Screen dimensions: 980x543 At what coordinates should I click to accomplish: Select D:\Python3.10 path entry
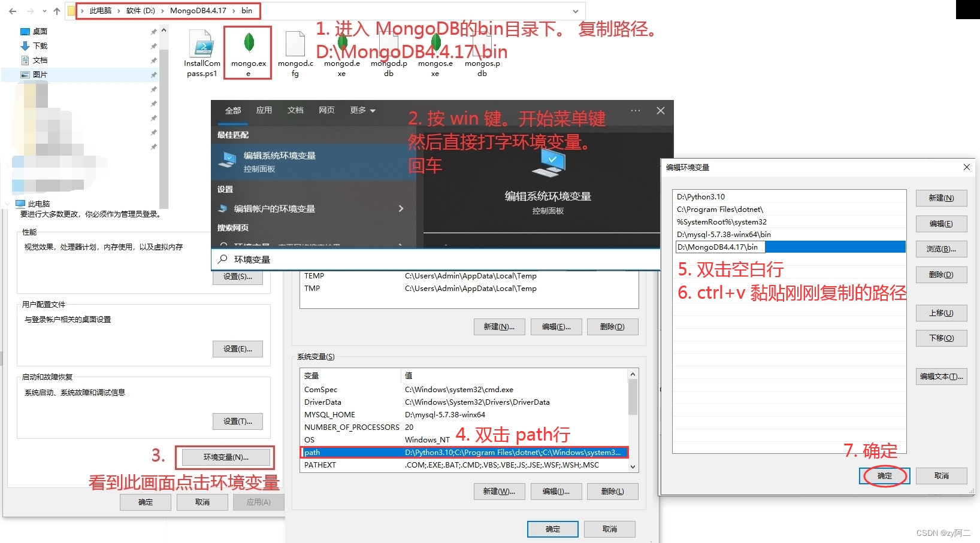(790, 196)
